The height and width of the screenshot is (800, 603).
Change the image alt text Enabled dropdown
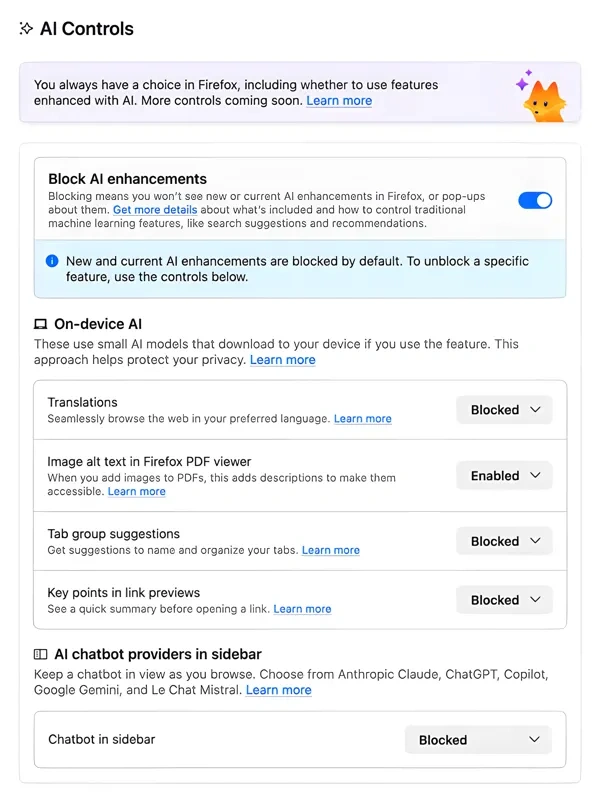tap(504, 475)
